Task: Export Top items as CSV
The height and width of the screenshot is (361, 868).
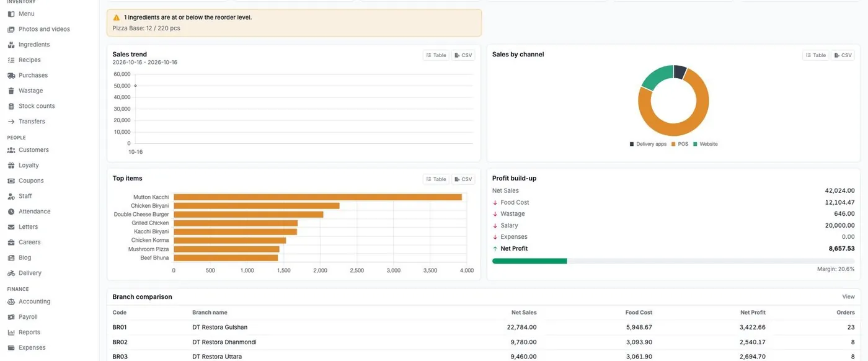Action: [x=463, y=179]
